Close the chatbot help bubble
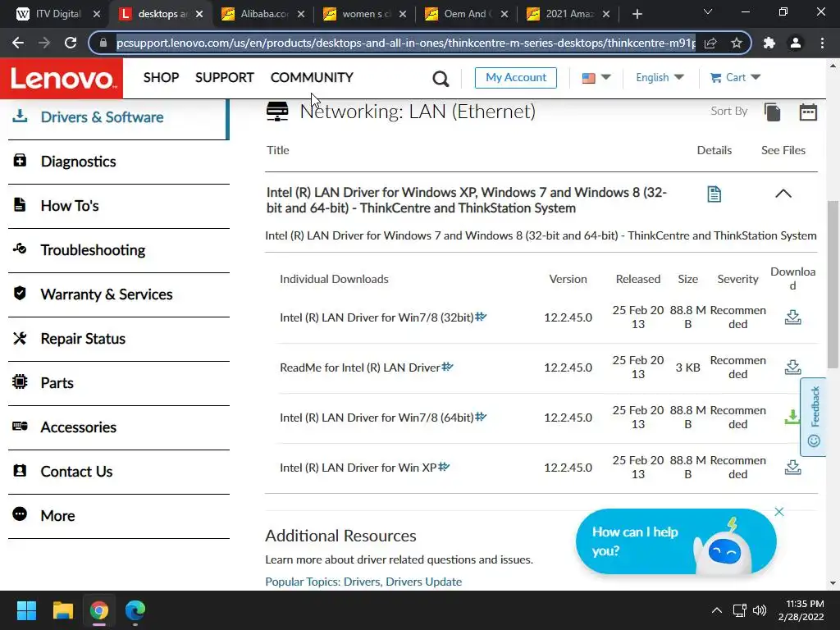Viewport: 840px width, 630px height. pos(779,512)
